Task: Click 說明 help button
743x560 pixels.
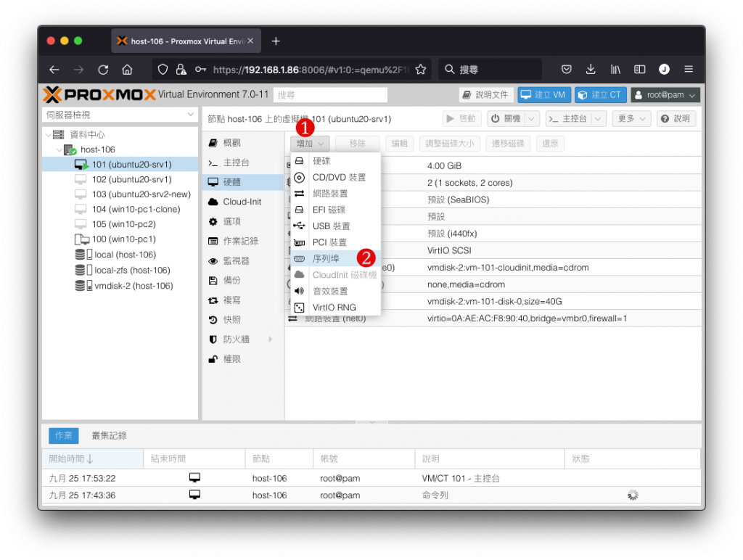Action: (x=676, y=118)
